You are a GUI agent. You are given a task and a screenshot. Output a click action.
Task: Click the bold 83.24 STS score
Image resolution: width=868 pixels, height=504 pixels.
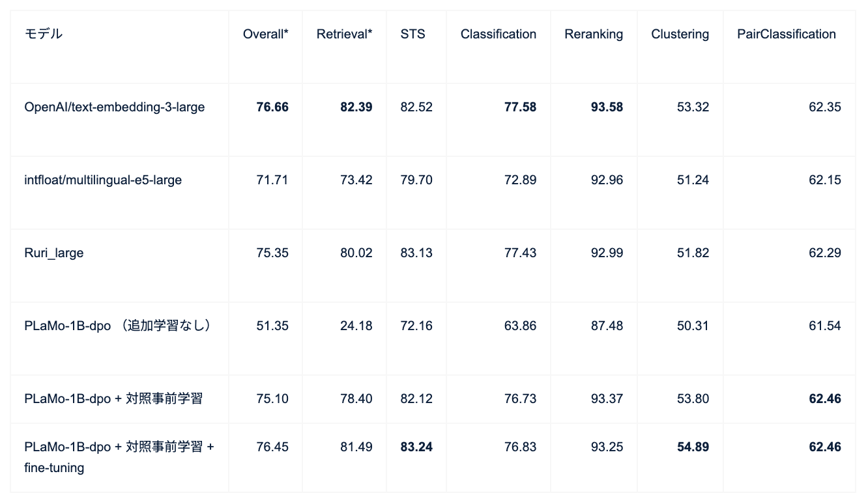click(416, 447)
